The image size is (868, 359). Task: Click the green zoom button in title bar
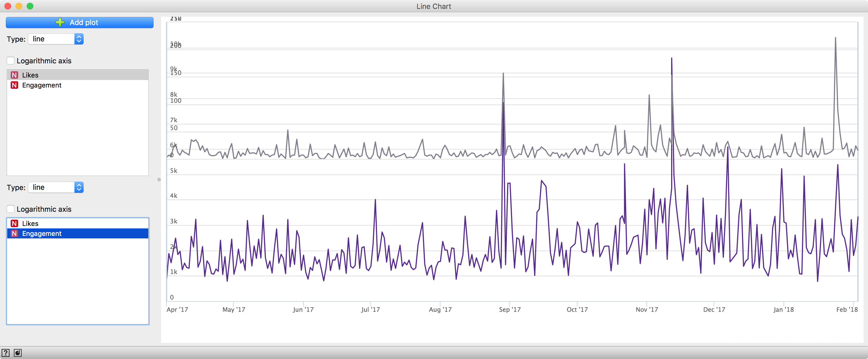(x=30, y=6)
